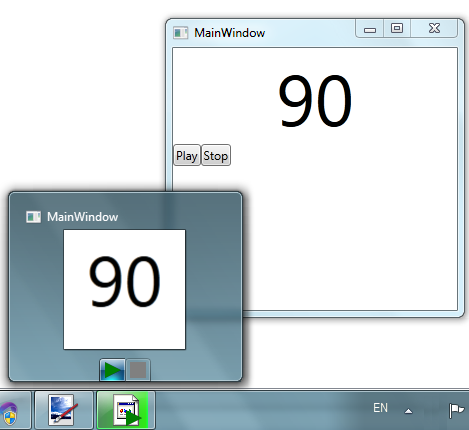
Task: Open the EN language indicator
Action: (380, 408)
